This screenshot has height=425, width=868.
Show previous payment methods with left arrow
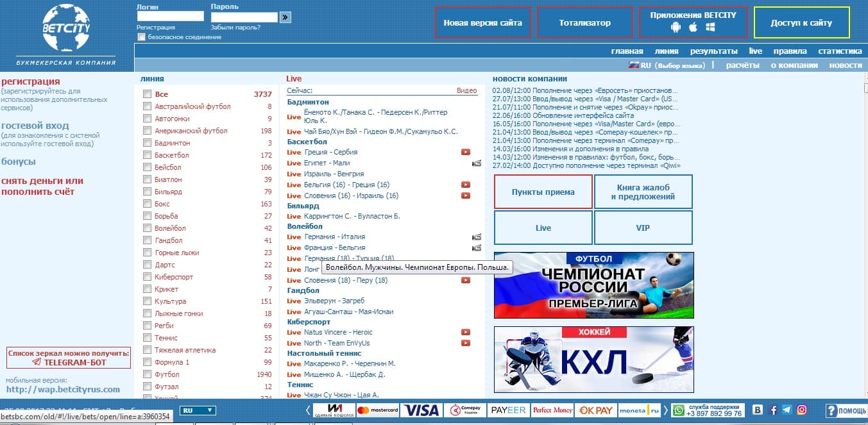coord(308,410)
